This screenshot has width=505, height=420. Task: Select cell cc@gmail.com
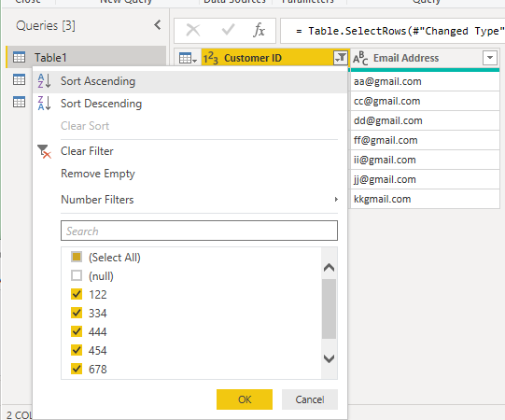pyautogui.click(x=425, y=101)
